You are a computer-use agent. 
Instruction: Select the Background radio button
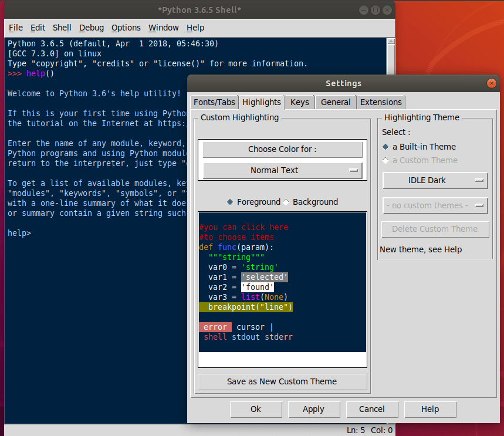coord(286,202)
